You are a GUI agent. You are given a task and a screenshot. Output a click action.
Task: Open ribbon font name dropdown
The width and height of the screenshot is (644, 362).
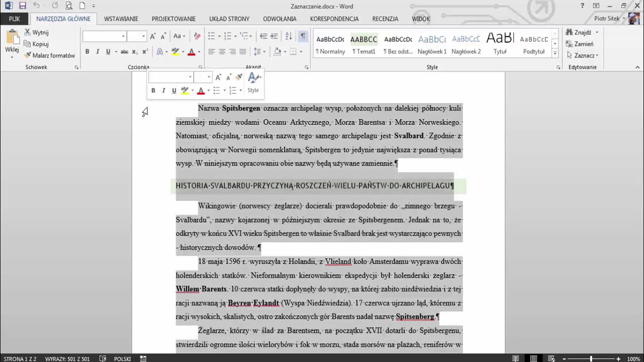(x=123, y=36)
